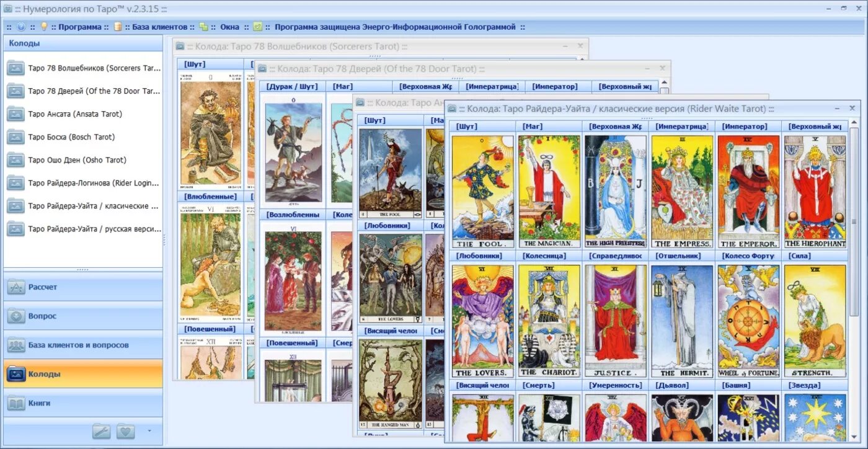Click the Программа защищена Голограммой menu item
The height and width of the screenshot is (449, 868).
[395, 27]
